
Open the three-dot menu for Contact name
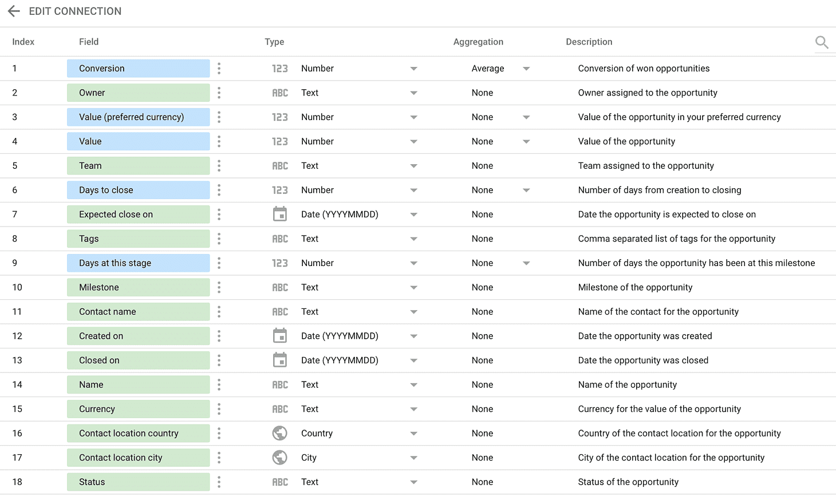219,312
